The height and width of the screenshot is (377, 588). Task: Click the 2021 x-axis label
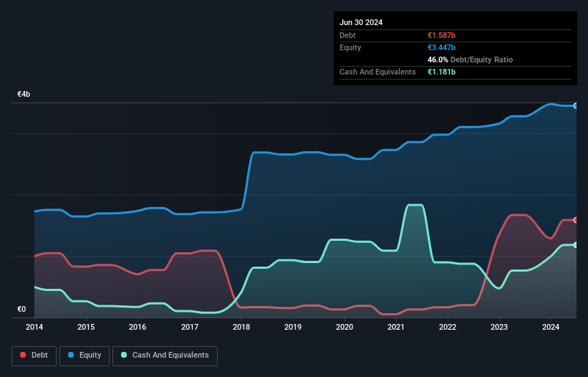click(396, 327)
